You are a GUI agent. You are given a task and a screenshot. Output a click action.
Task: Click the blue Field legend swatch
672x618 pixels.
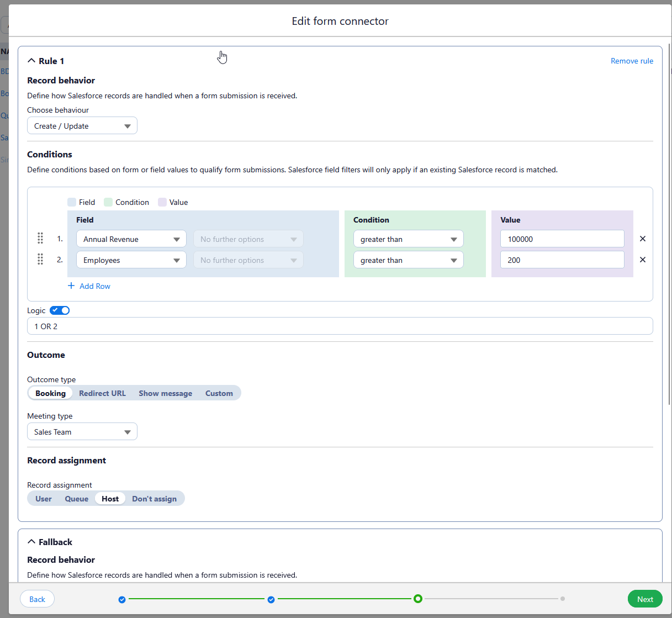[x=72, y=202]
